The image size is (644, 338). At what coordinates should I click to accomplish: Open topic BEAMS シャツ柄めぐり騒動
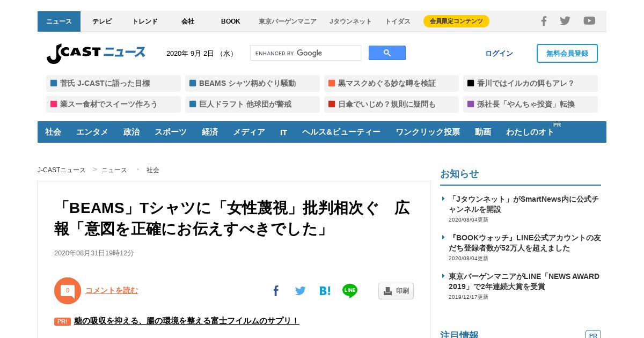click(252, 83)
